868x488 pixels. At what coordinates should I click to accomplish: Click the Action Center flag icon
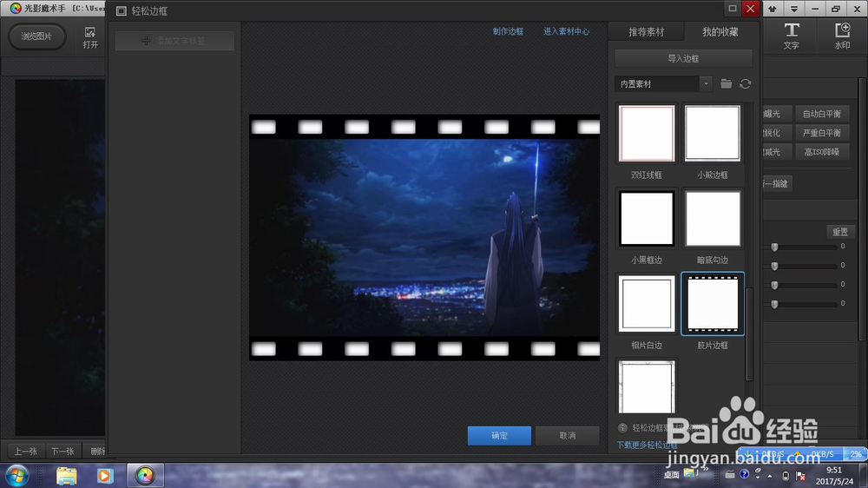tap(800, 475)
